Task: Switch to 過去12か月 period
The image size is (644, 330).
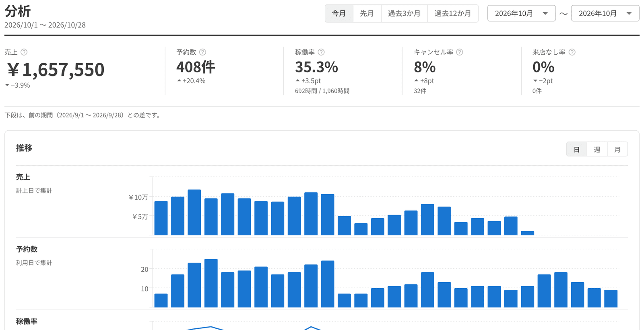Action: 453,14
